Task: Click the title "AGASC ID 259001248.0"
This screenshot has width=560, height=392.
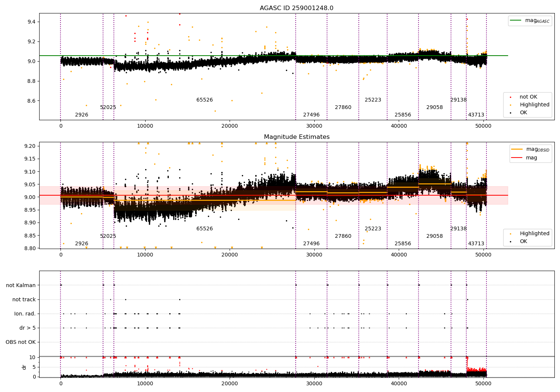Action: point(296,8)
